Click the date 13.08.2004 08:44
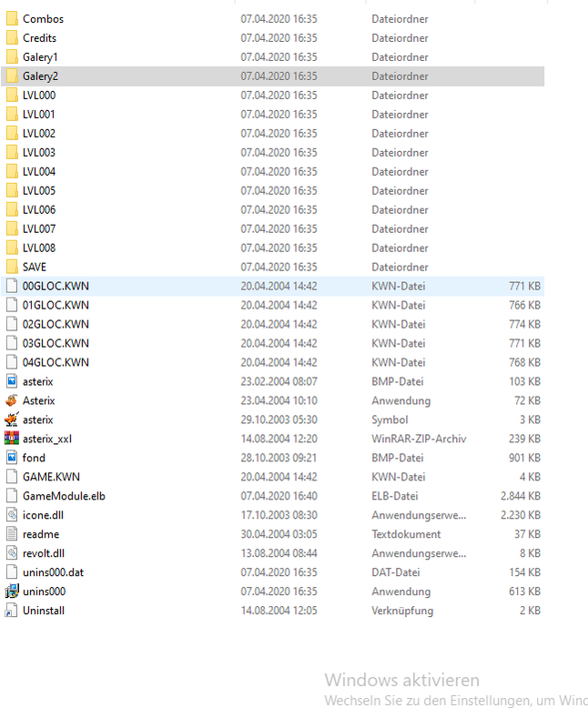 279,553
